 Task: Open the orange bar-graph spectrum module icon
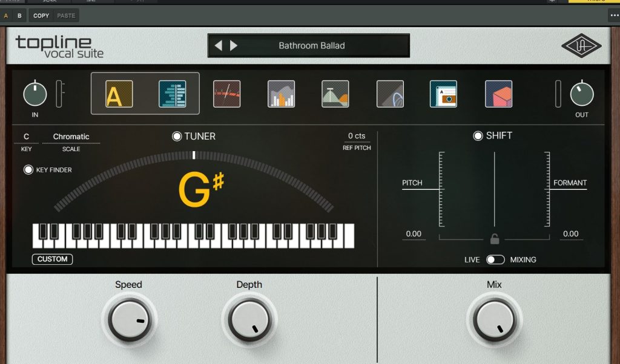click(281, 94)
